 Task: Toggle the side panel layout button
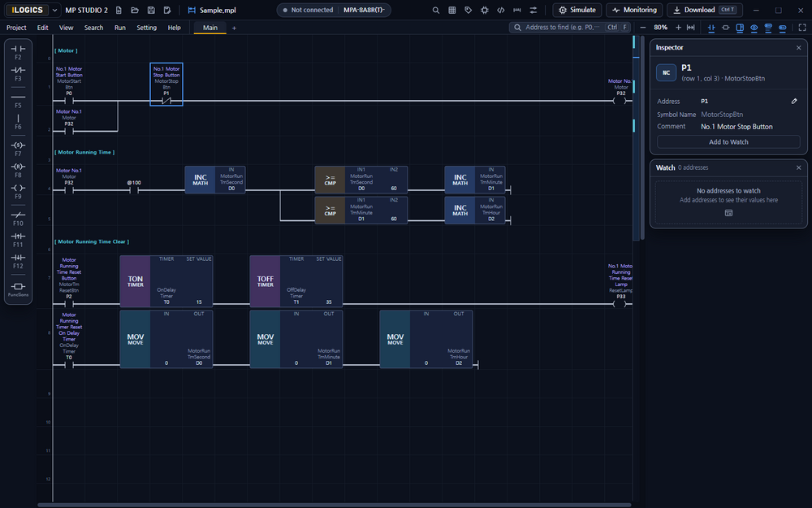(x=740, y=28)
